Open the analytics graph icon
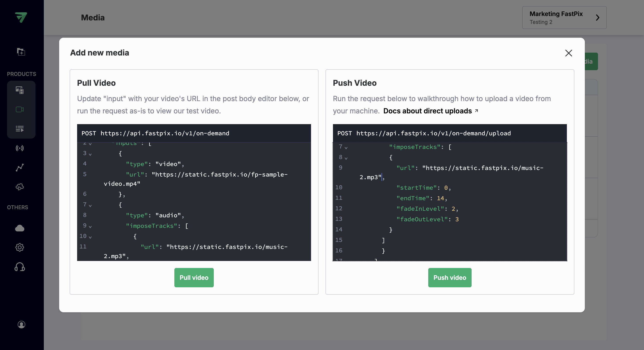Viewport: 644px width, 350px height. click(20, 168)
